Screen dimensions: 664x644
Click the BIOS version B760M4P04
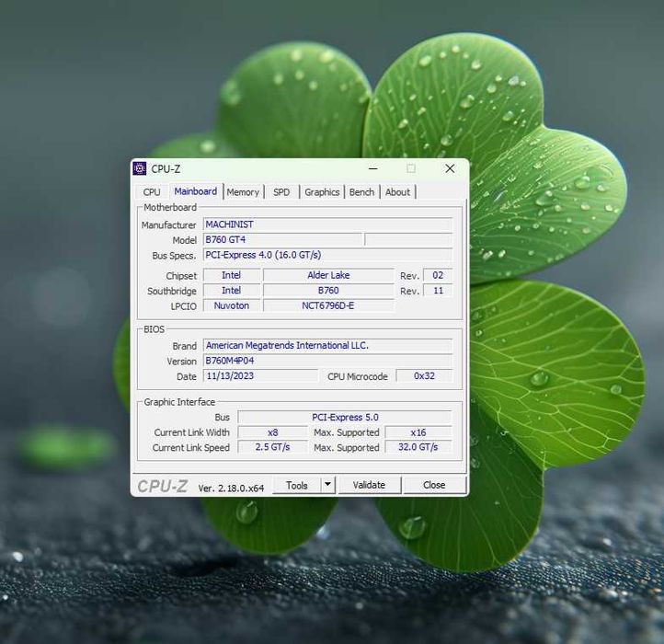point(327,361)
